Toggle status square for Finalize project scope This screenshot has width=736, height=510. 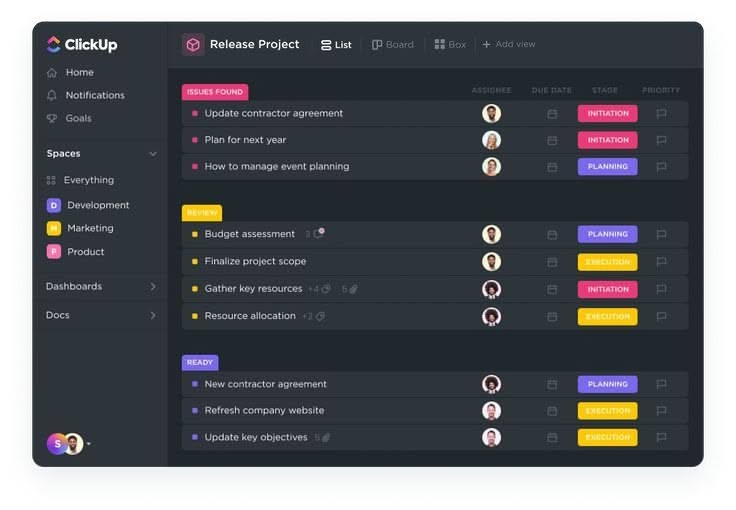195,262
